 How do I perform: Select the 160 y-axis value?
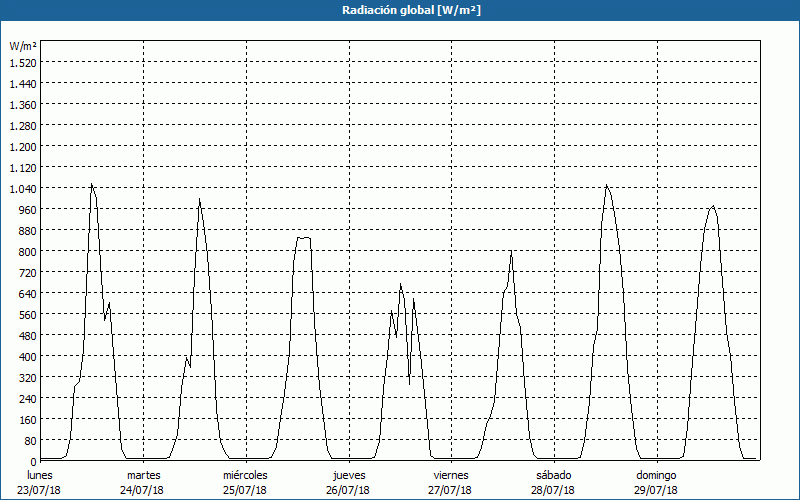pyautogui.click(x=28, y=420)
